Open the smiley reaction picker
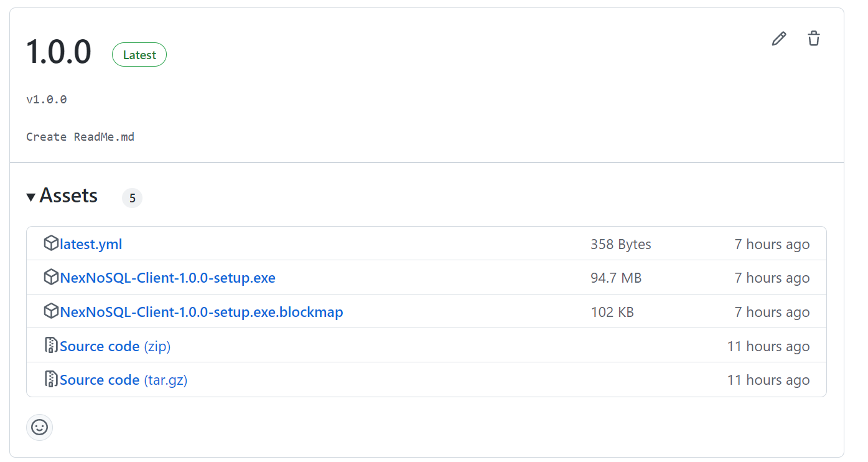The image size is (868, 462). [39, 427]
